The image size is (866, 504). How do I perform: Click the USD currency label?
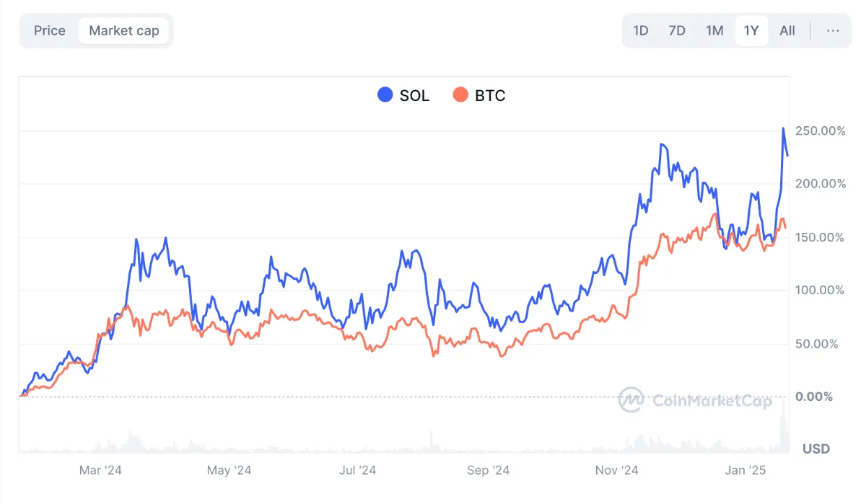[816, 449]
